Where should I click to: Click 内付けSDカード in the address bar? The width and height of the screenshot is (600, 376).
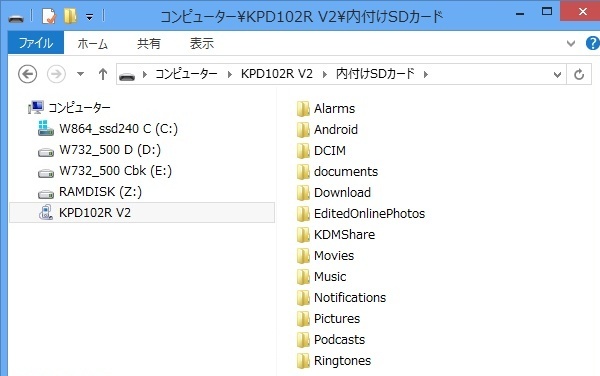[x=375, y=73]
